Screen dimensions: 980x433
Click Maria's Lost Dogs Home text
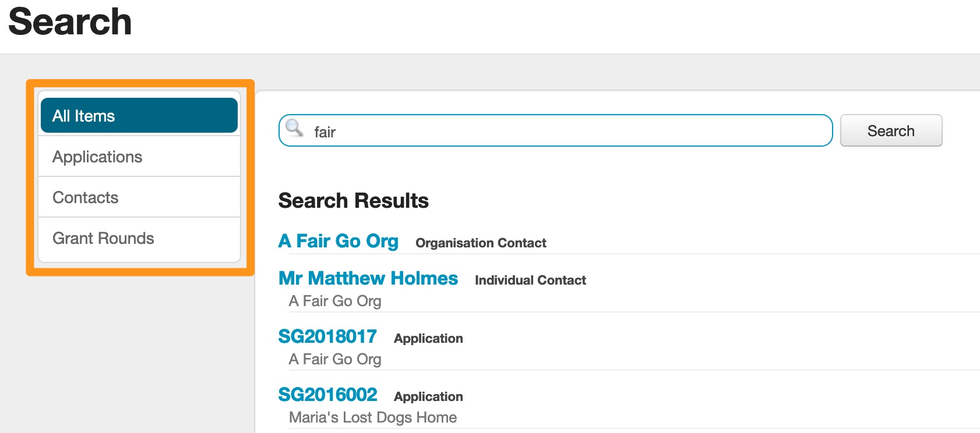373,417
